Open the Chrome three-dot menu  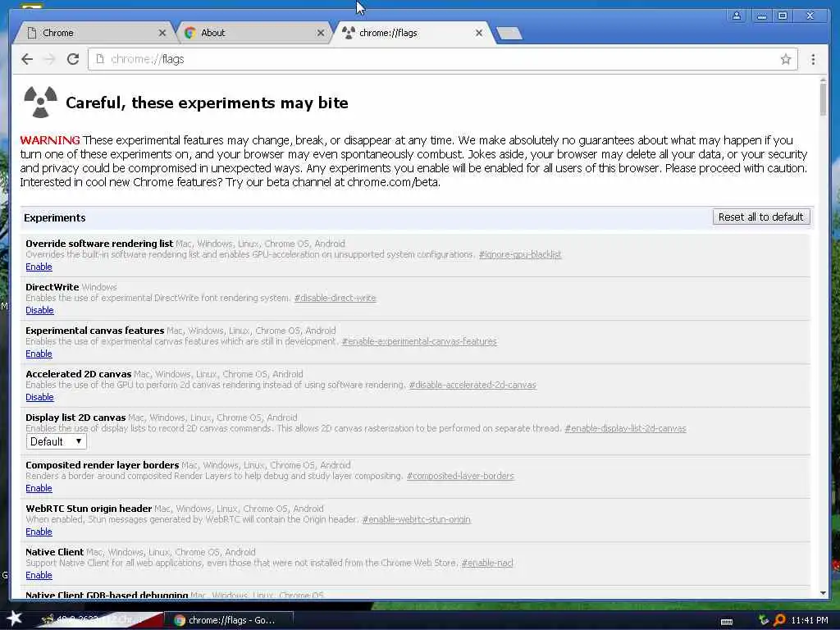coord(813,59)
